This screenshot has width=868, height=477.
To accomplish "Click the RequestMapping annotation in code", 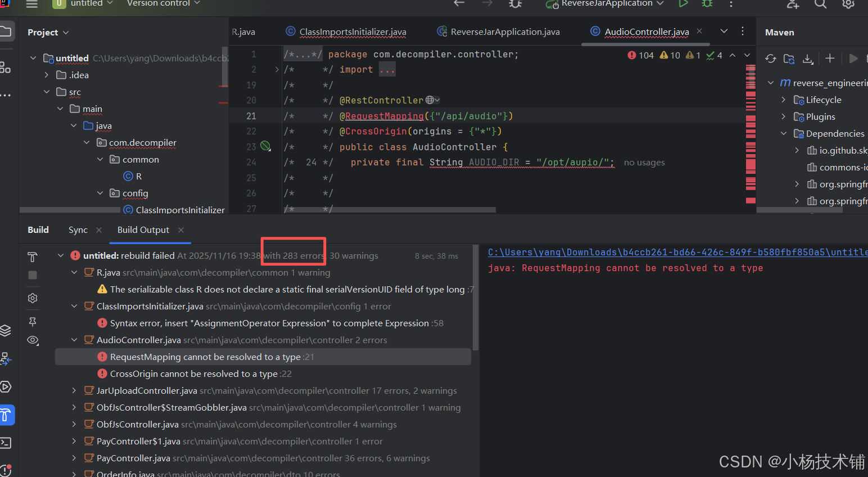I will point(384,116).
